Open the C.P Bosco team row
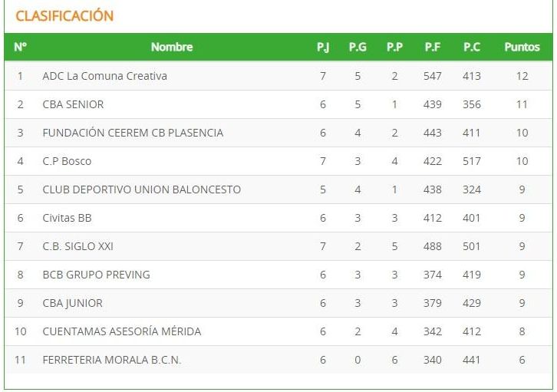Screen dimensions: 557x392 tap(278, 161)
